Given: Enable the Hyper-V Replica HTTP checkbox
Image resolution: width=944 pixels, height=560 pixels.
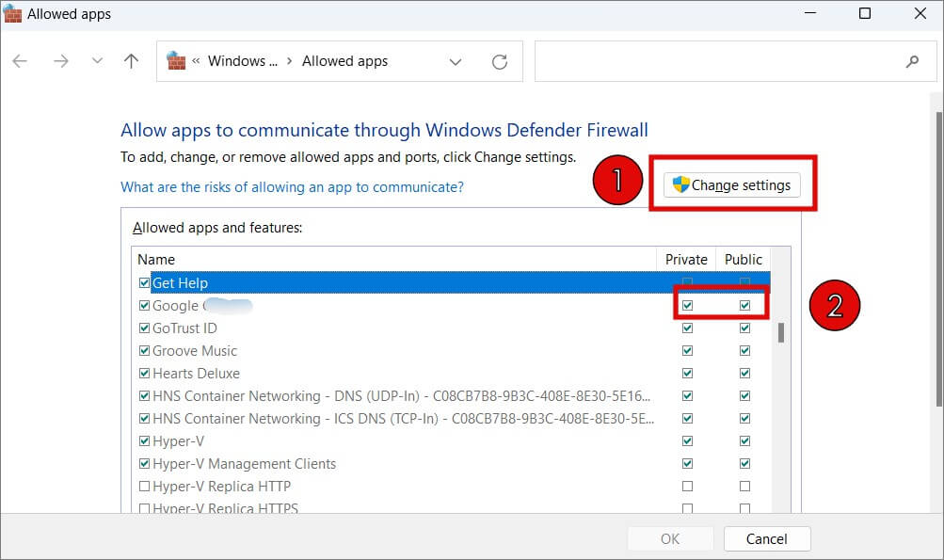Looking at the screenshot, I should (144, 487).
